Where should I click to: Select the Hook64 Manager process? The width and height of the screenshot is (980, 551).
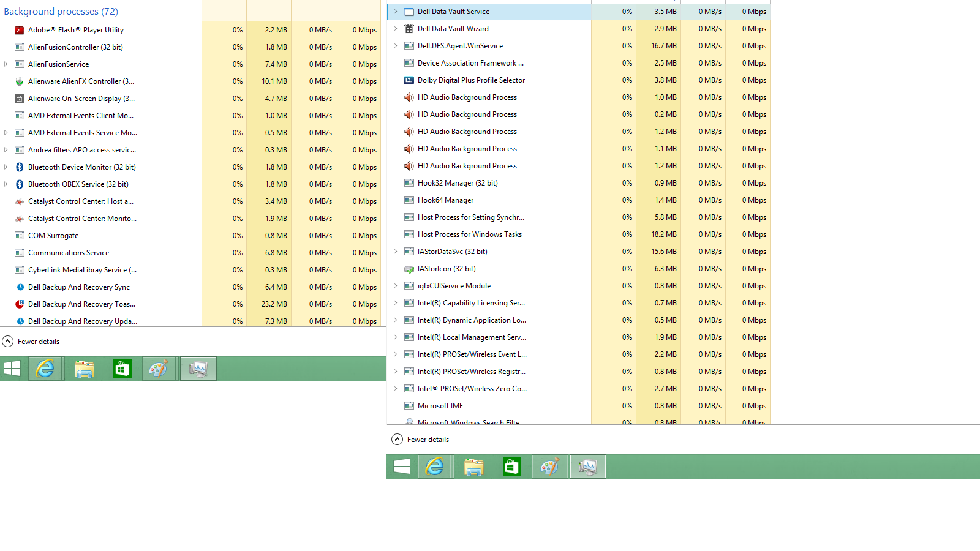pyautogui.click(x=445, y=200)
